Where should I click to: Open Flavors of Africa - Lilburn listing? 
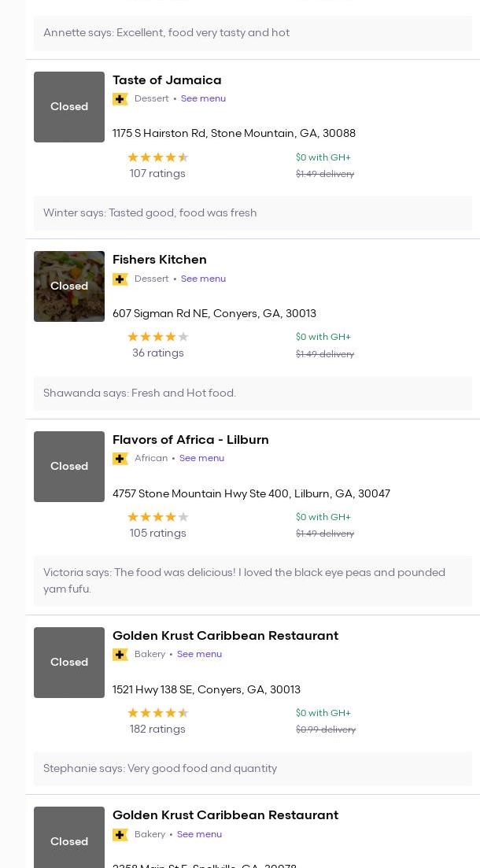coord(190,440)
